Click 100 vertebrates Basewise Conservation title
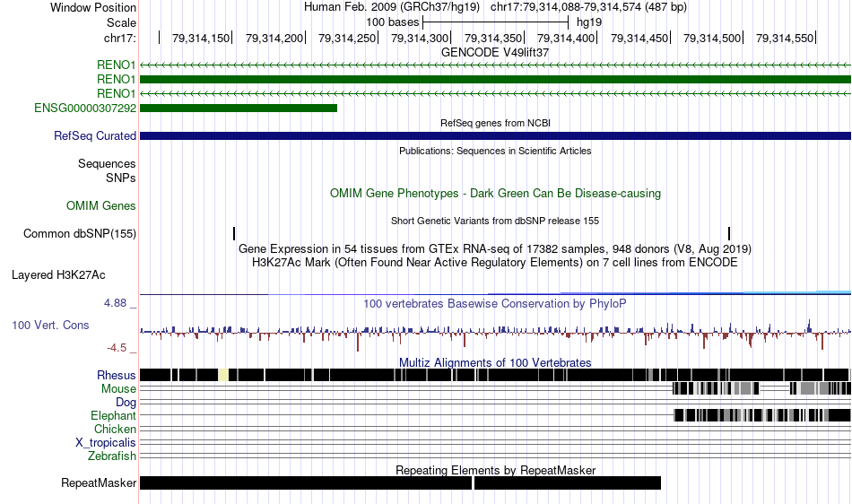 coord(495,304)
